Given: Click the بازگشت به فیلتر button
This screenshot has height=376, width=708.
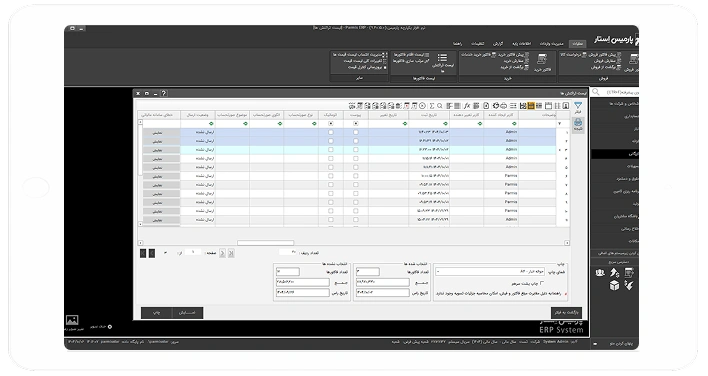Looking at the screenshot, I should tap(566, 312).
